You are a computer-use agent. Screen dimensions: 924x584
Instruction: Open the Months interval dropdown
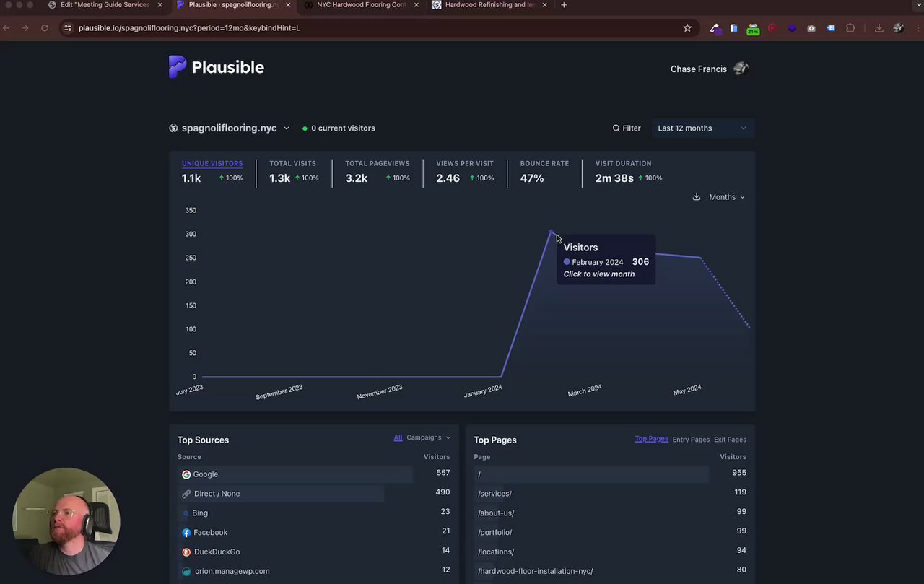point(727,196)
